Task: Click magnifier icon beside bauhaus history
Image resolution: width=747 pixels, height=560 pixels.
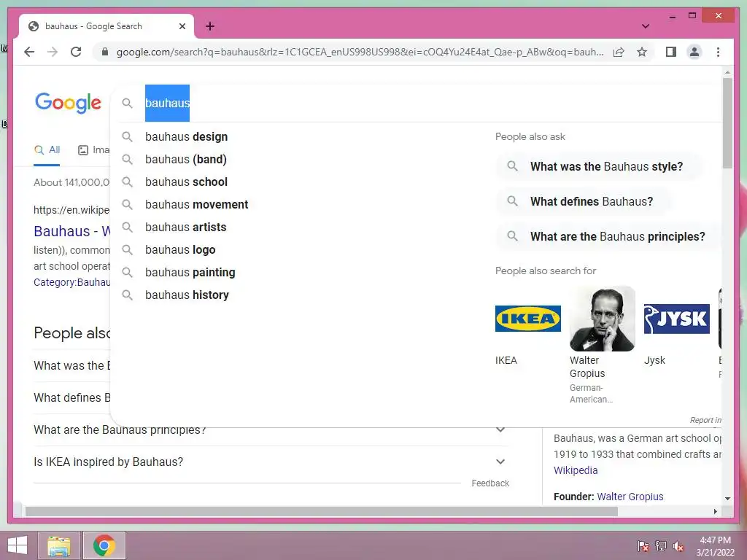Action: pyautogui.click(x=127, y=295)
